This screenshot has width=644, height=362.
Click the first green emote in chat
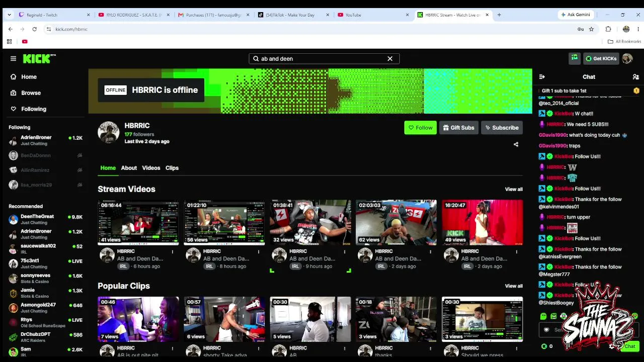pos(543,316)
